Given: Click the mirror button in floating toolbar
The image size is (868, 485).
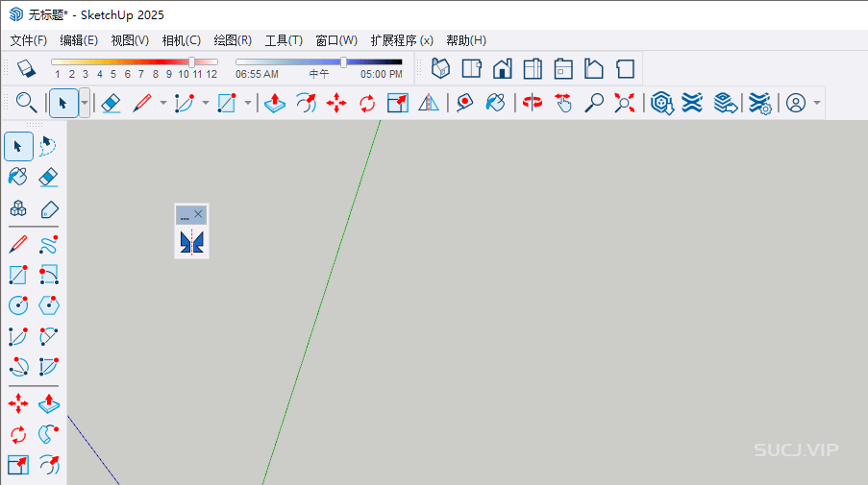Looking at the screenshot, I should 190,242.
